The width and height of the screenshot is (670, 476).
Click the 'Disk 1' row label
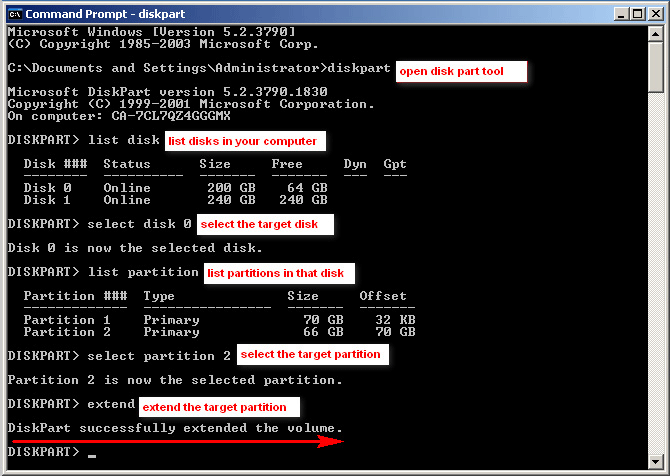(47, 200)
